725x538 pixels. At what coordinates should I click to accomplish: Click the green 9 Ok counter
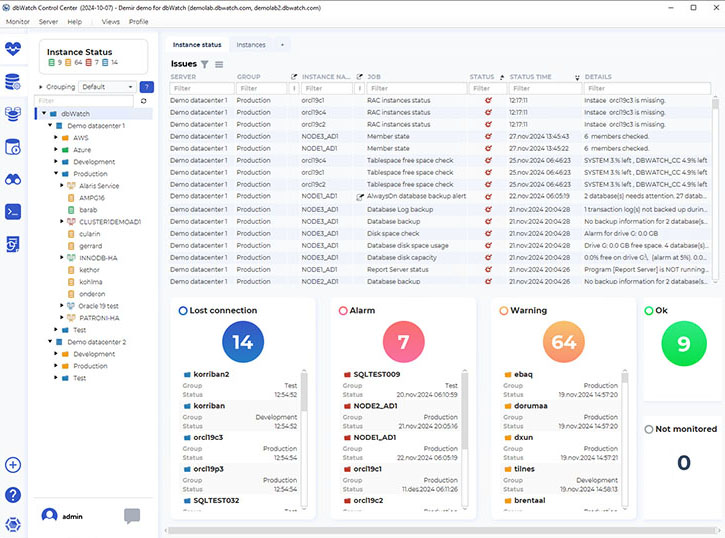point(684,343)
